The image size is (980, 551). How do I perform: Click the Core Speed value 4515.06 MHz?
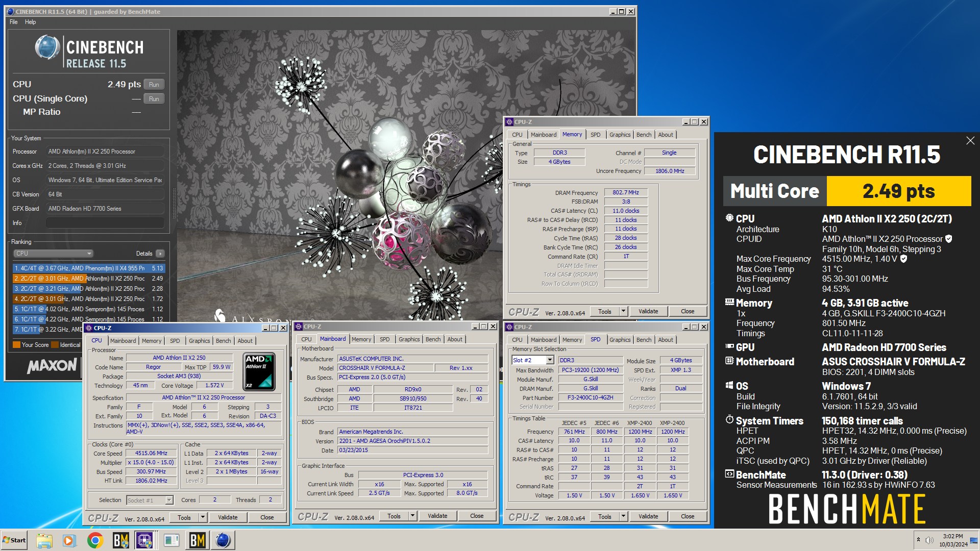tap(151, 454)
